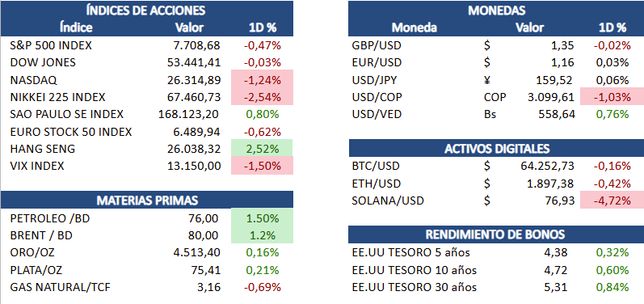
Task: Click the ACTIVOS DIGITALES header
Action: pos(496,148)
